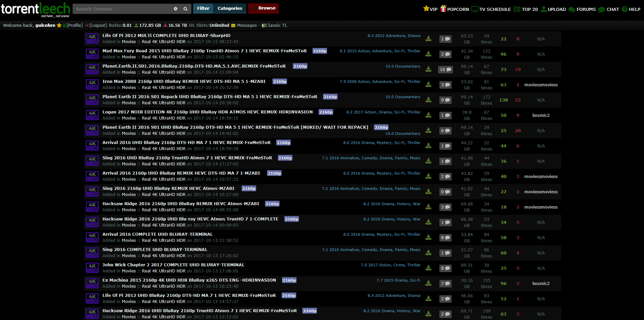Open the Filter tab
This screenshot has width=644, height=320.
point(203,8)
